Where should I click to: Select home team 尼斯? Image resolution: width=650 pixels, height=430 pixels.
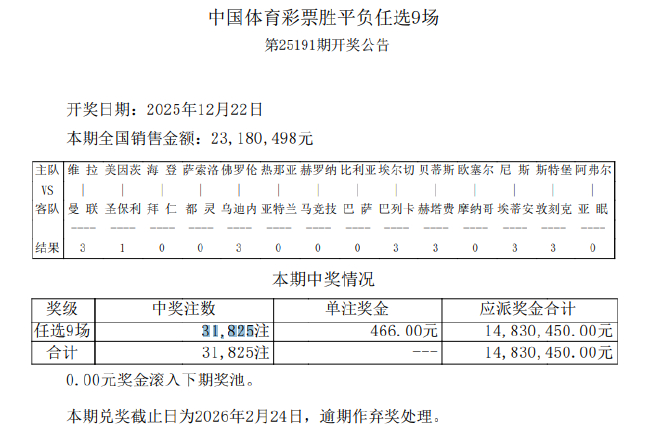[x=514, y=170]
